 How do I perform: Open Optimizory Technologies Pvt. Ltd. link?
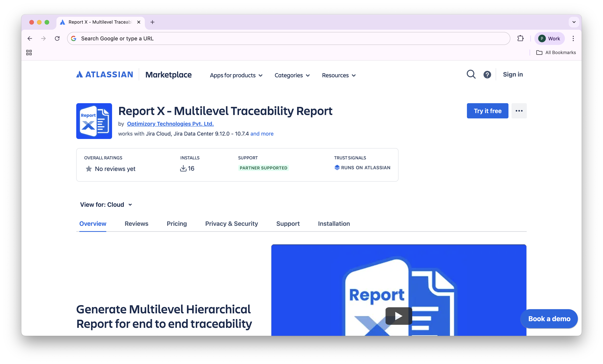[x=170, y=124]
